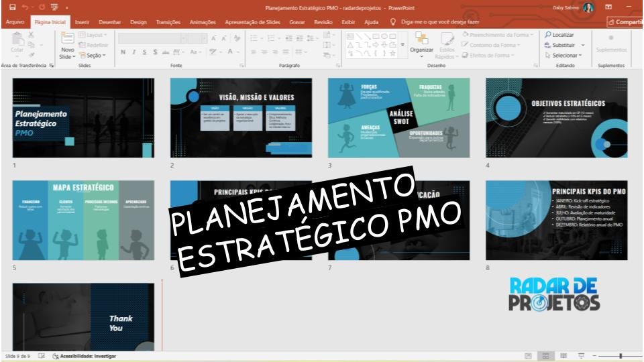The width and height of the screenshot is (644, 362).
Task: Expand the Seção dropdown
Action: pyautogui.click(x=92, y=56)
